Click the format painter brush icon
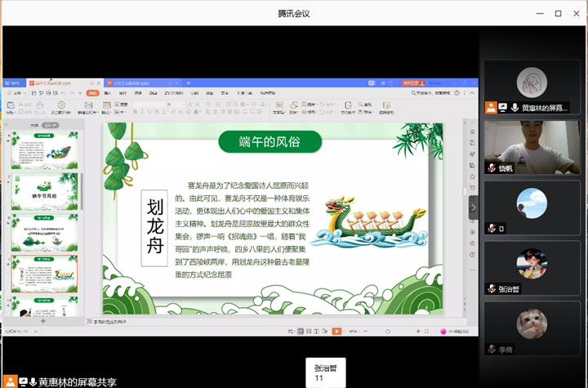Image resolution: width=588 pixels, height=388 pixels. pyautogui.click(x=39, y=105)
